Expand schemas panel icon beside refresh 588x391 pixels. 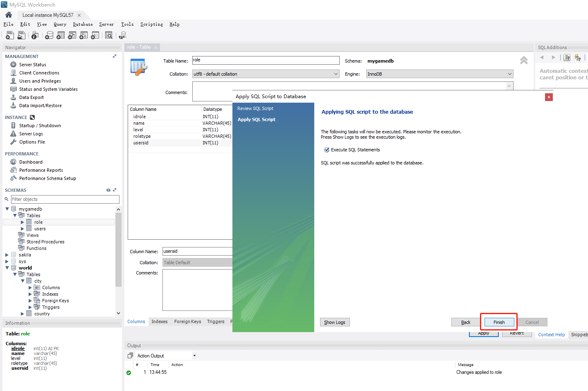115,190
